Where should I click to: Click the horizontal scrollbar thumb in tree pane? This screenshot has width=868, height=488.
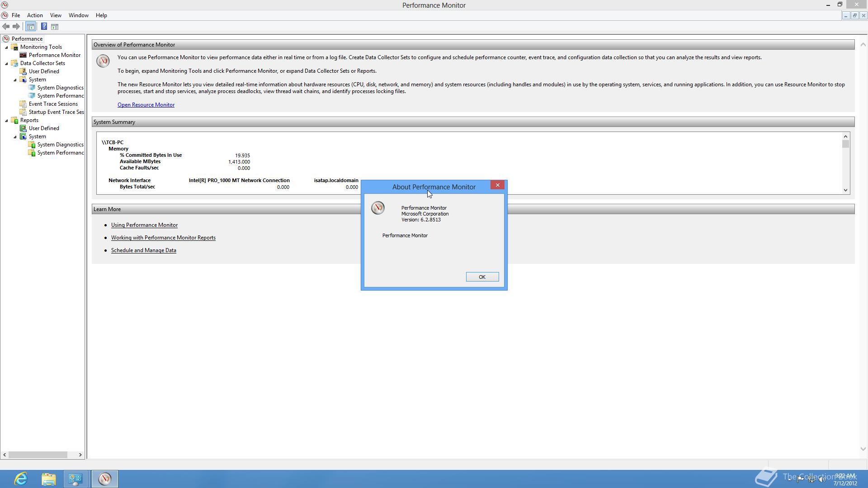coord(38,455)
